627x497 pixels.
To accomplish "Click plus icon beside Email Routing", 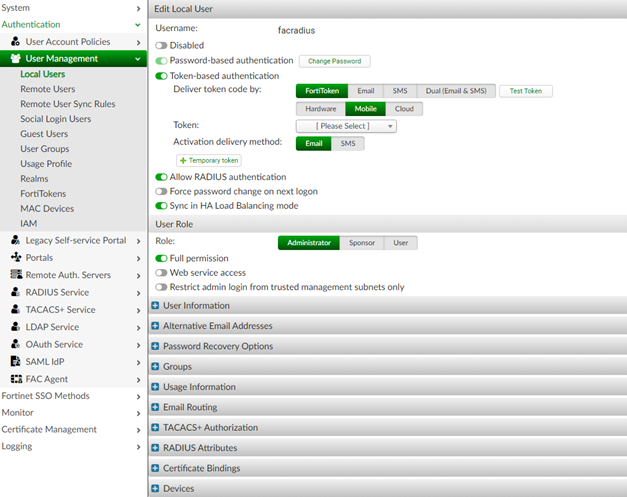I will tap(155, 407).
